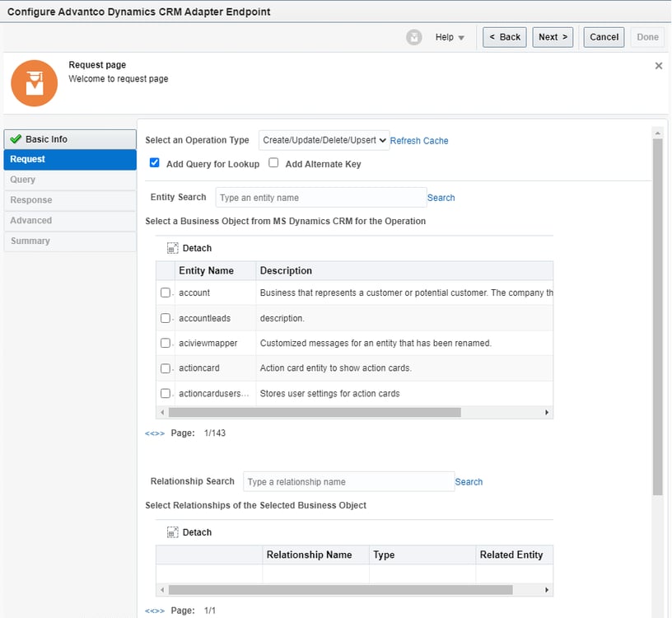Disable Add Query for Lookup
The image size is (672, 618).
click(x=153, y=163)
